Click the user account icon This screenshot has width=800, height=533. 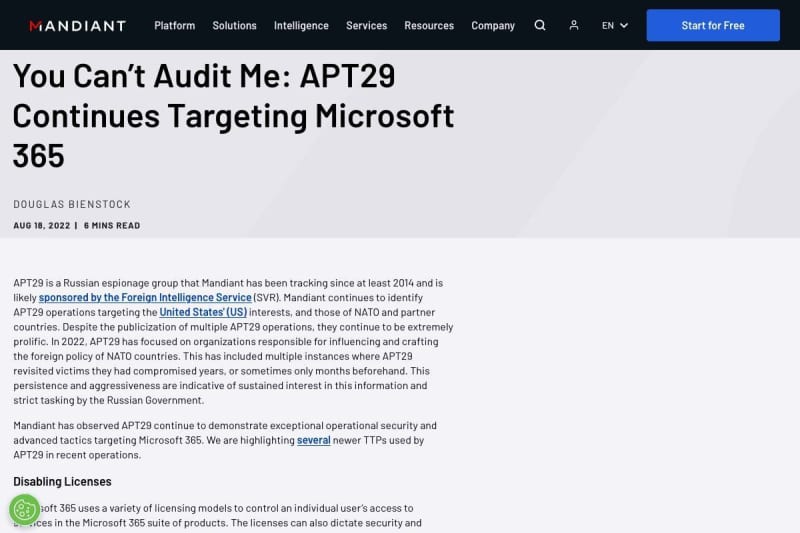(574, 25)
